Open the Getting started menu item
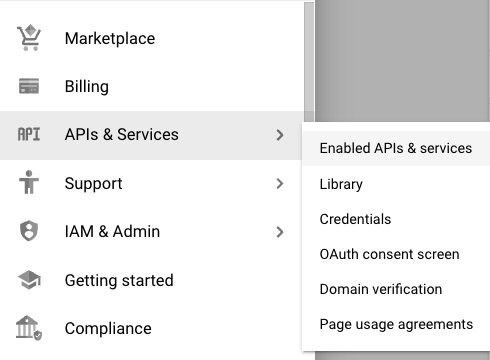 (x=152, y=280)
